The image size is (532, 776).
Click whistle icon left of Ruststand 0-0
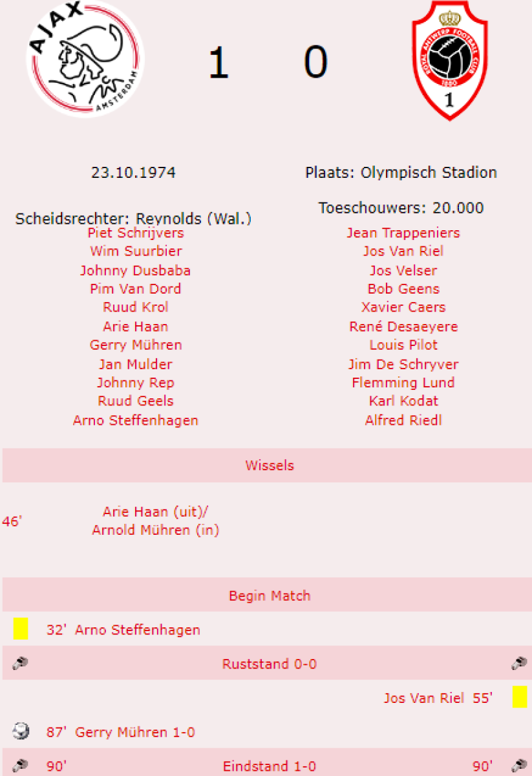[x=21, y=663]
